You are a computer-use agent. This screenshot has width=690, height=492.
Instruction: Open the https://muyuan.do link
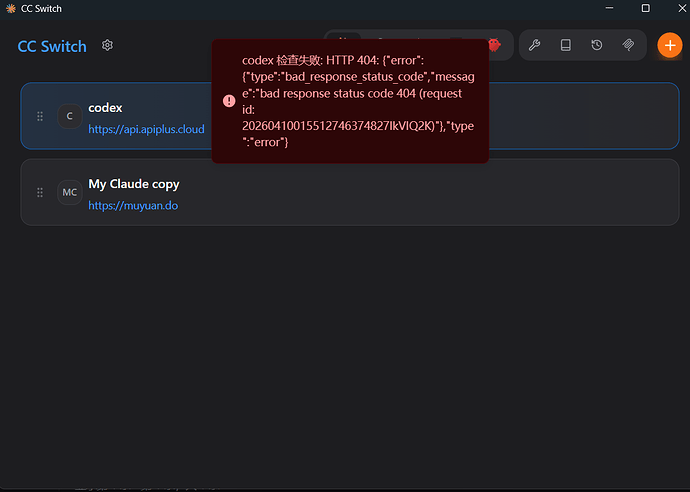coord(133,206)
